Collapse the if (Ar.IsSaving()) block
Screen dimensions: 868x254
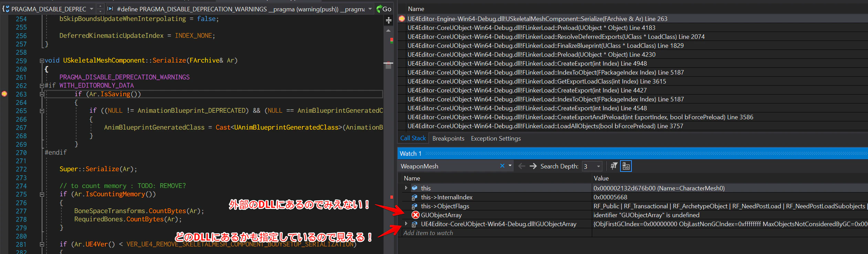pos(42,94)
